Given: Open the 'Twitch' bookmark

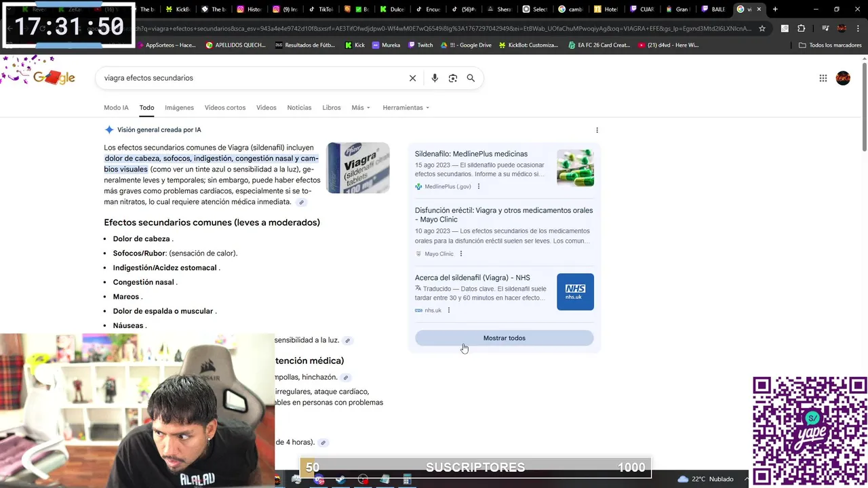Looking at the screenshot, I should coord(420,45).
